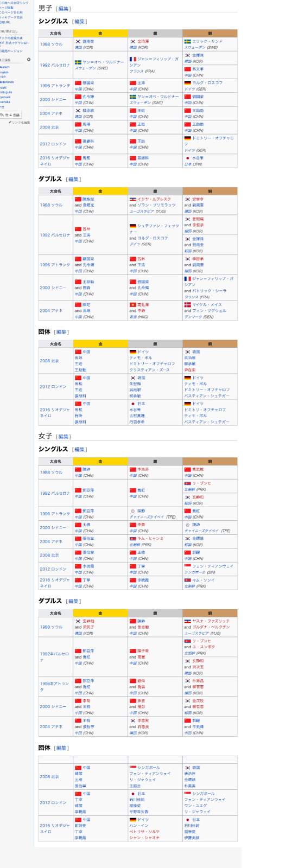Edit the women's シングルス section
Viewport: 292px width, 868px height.
80,450
